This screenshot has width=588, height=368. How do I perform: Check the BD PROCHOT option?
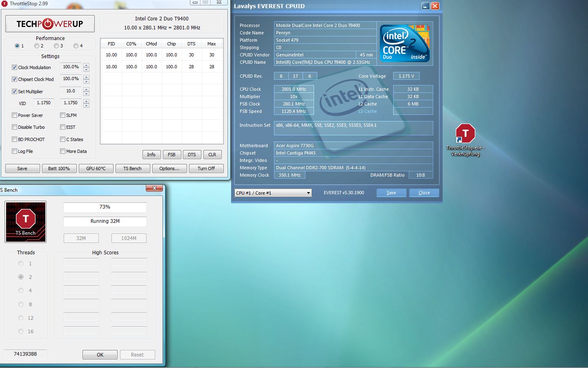(x=15, y=139)
